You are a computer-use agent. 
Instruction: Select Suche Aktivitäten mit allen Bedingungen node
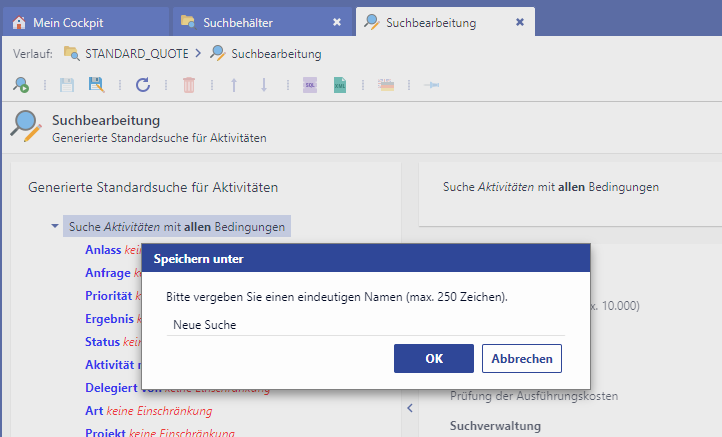(x=177, y=227)
